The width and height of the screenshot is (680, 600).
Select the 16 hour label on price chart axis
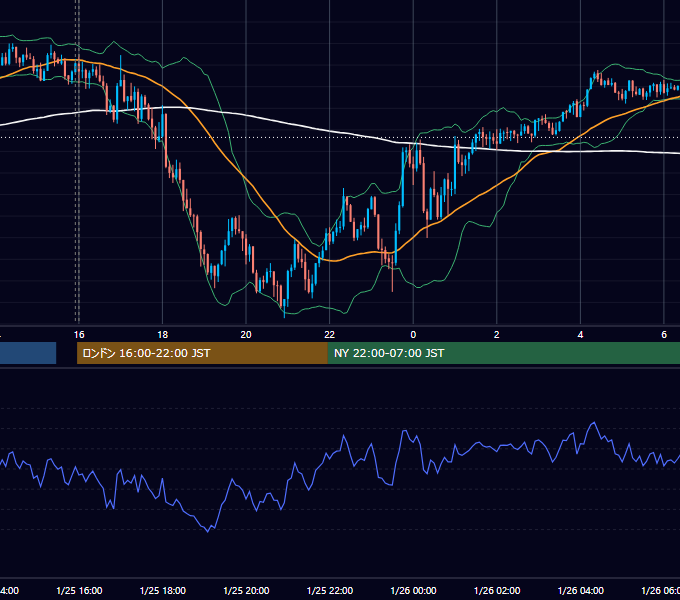point(79,335)
